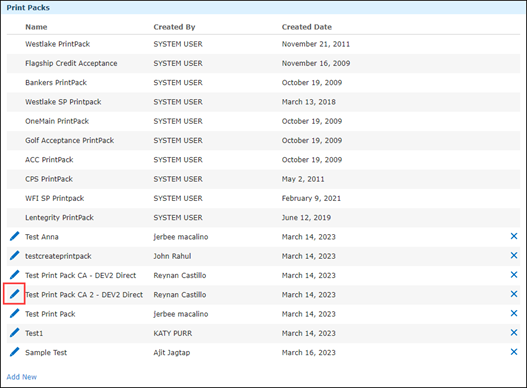This screenshot has width=527, height=388.
Task: Click the Name column header
Action: (36, 27)
